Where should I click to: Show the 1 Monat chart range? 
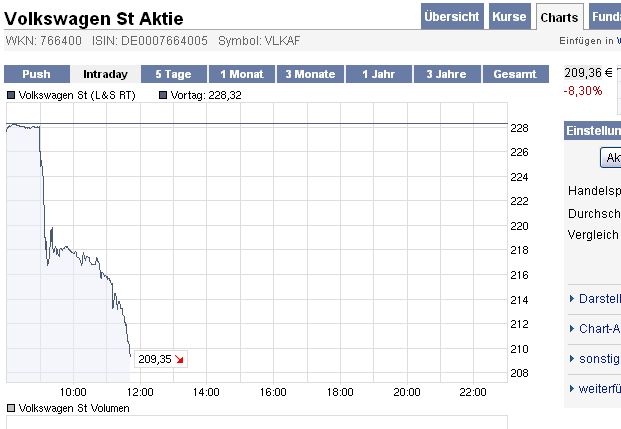pyautogui.click(x=242, y=74)
